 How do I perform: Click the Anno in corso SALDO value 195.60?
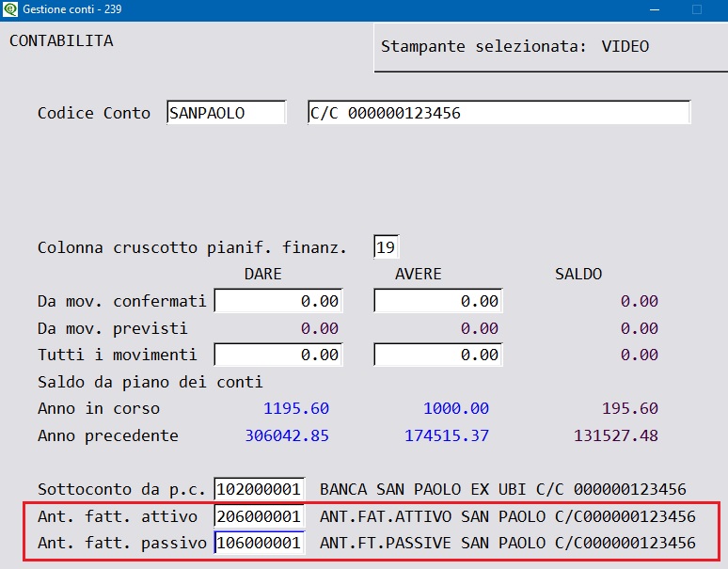click(630, 408)
